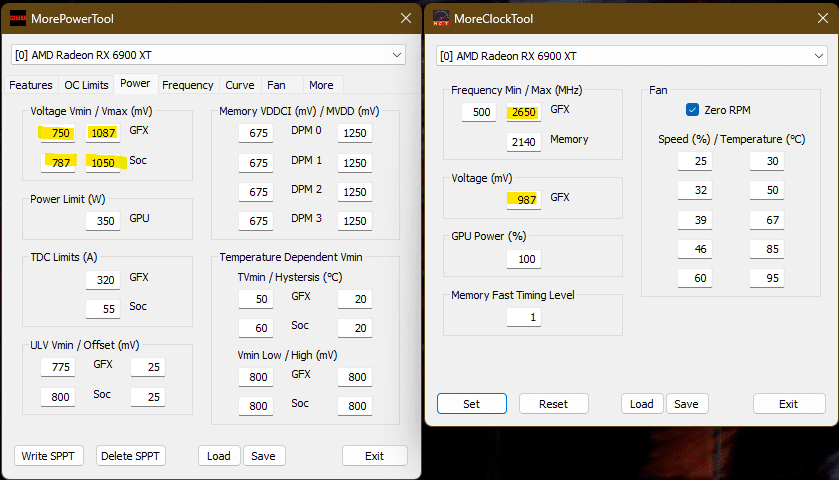The image size is (839, 480).
Task: Click Exit in MoreClockTool
Action: [789, 404]
